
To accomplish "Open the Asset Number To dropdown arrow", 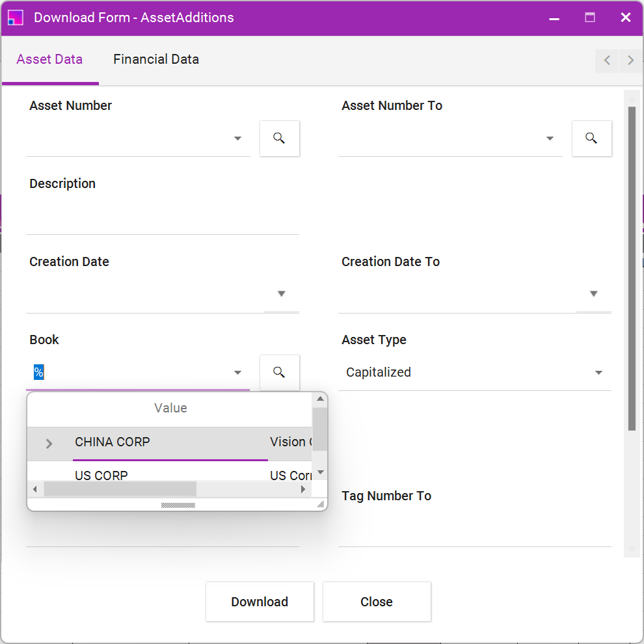I will [x=550, y=139].
